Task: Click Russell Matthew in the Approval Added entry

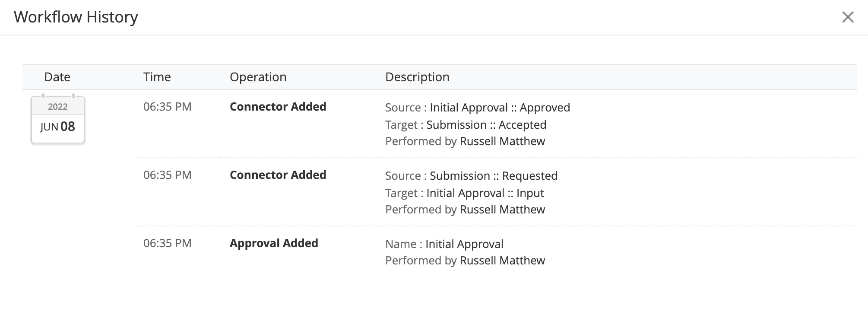Action: pos(502,261)
